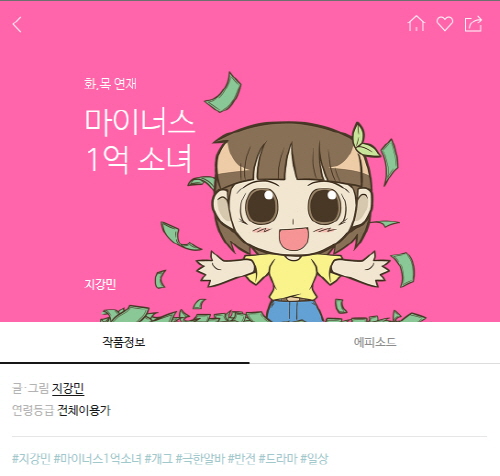Select the 작품정보 tab
Viewport: 500px width, 476px height.
click(124, 342)
